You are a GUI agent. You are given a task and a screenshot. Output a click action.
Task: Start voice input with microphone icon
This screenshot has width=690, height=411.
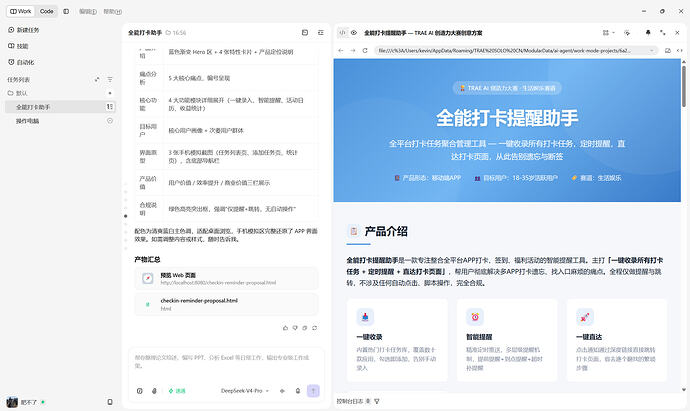[298, 391]
